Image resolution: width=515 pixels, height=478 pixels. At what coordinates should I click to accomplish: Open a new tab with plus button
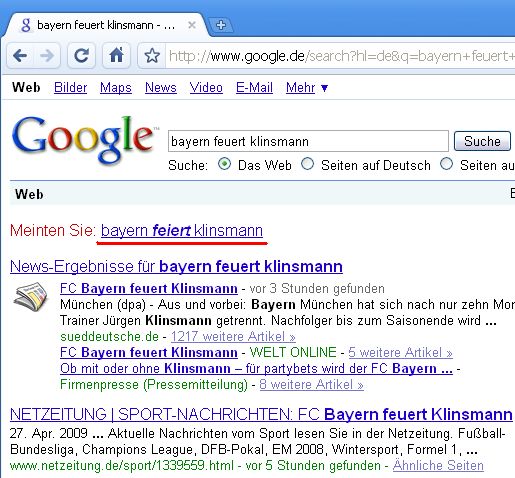click(x=221, y=25)
